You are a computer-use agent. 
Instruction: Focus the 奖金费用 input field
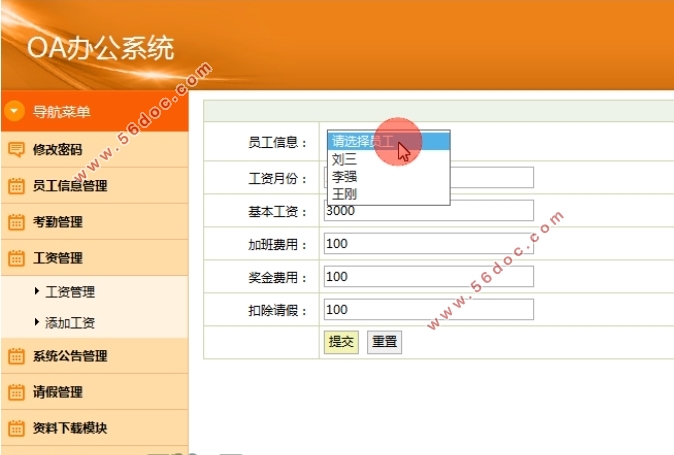pos(429,276)
